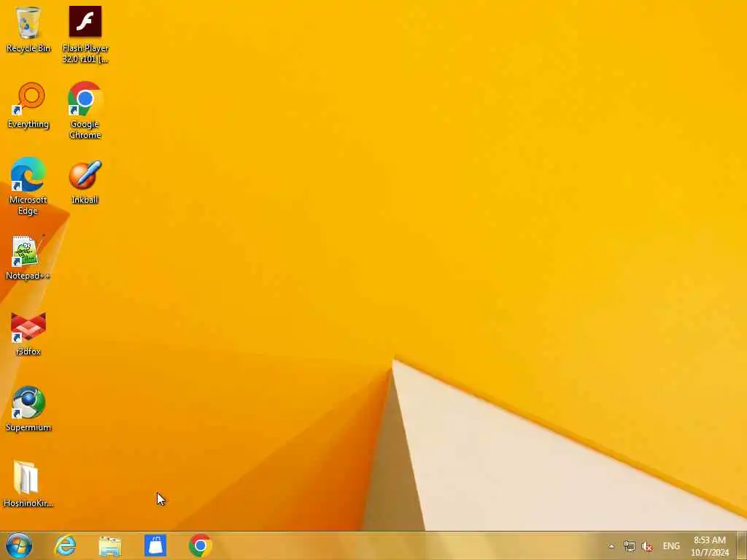Viewport: 747px width, 560px height.
Task: Open the Everything search shortcut
Action: coord(28,106)
